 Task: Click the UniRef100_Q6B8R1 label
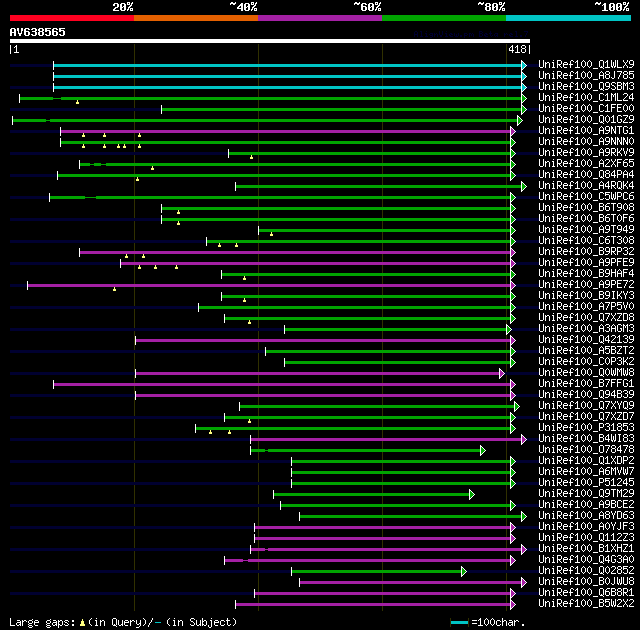click(x=586, y=593)
